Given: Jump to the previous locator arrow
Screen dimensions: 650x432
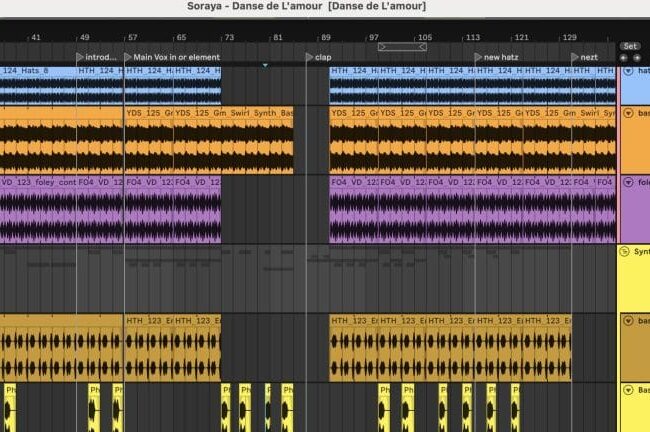Looking at the screenshot, I should (x=624, y=58).
